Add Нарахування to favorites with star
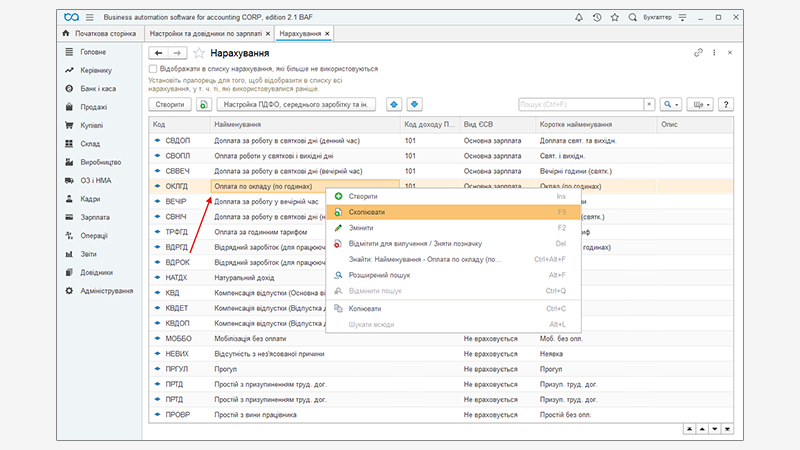Viewport: 800px width, 450px height. (x=199, y=53)
